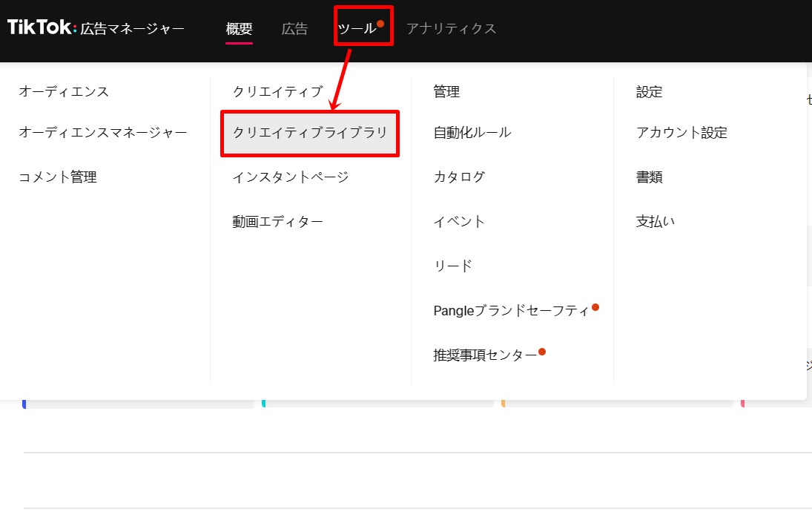Open アカウント設定
812x512 pixels.
coord(681,133)
